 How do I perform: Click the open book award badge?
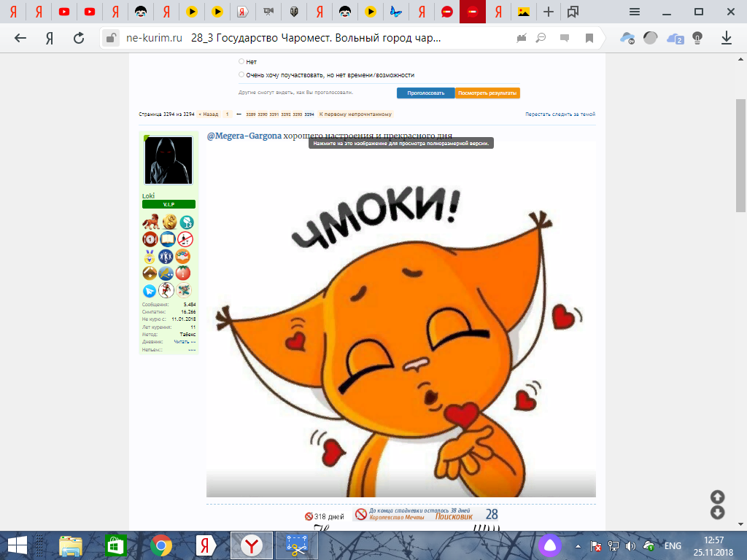[168, 239]
